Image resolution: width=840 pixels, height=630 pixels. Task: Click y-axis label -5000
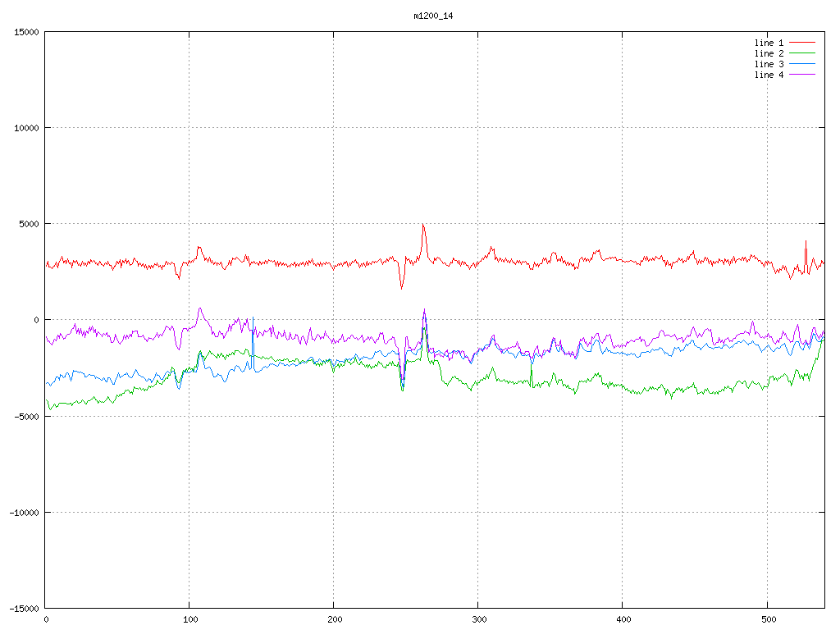27,416
